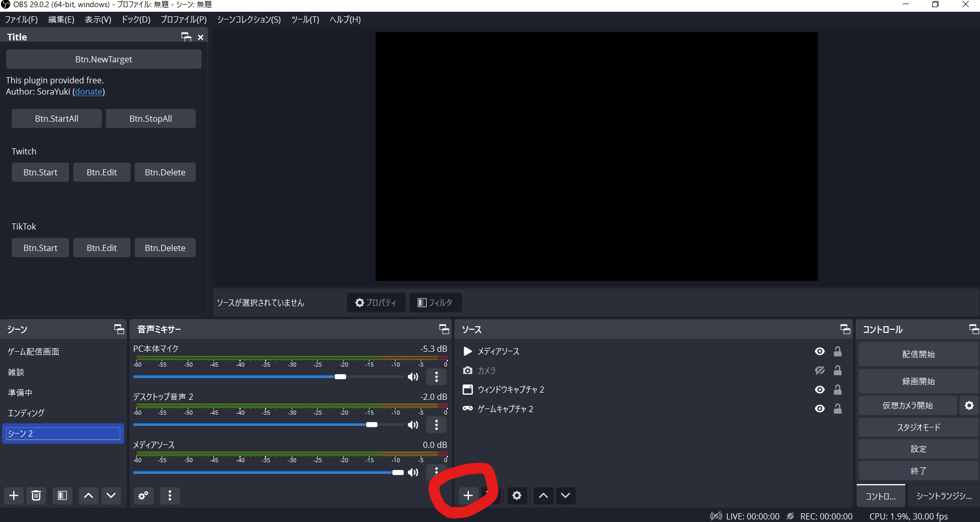Unlock the カメラ source lock

click(x=838, y=370)
